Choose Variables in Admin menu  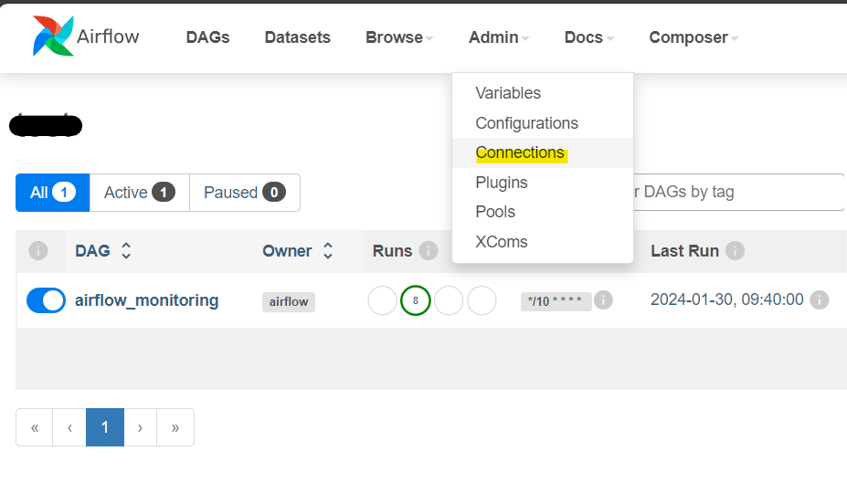point(508,93)
